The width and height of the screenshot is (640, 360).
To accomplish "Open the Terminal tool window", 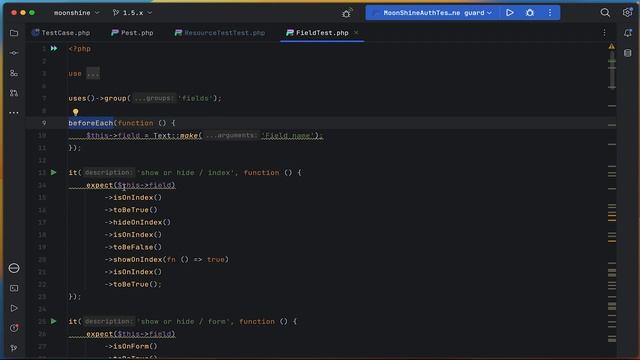I will pyautogui.click(x=14, y=288).
